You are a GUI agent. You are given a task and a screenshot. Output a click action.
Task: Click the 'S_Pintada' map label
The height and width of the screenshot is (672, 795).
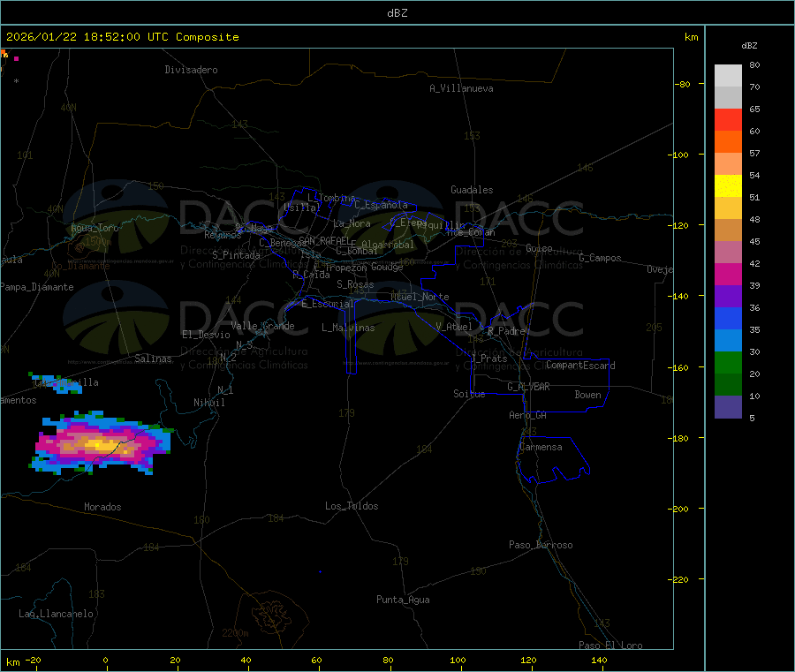236,255
